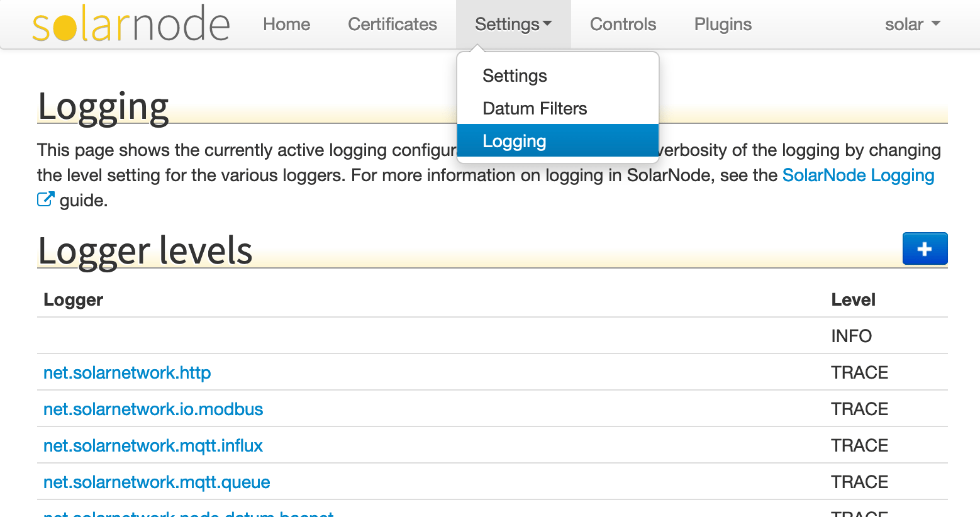Open the solar user menu
The height and width of the screenshot is (517, 980).
click(912, 25)
